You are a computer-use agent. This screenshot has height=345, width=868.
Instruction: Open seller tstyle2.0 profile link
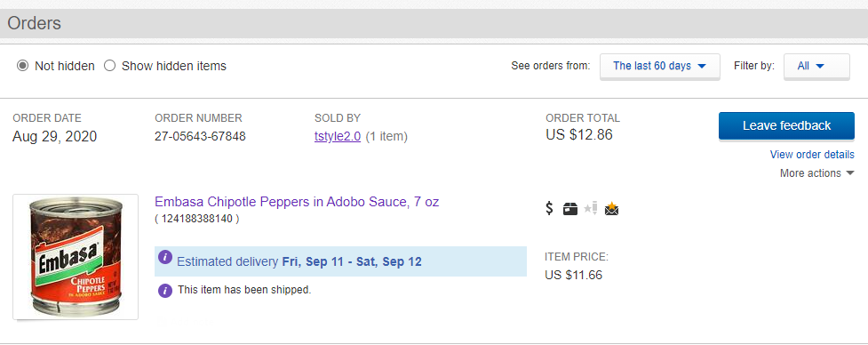click(x=338, y=136)
